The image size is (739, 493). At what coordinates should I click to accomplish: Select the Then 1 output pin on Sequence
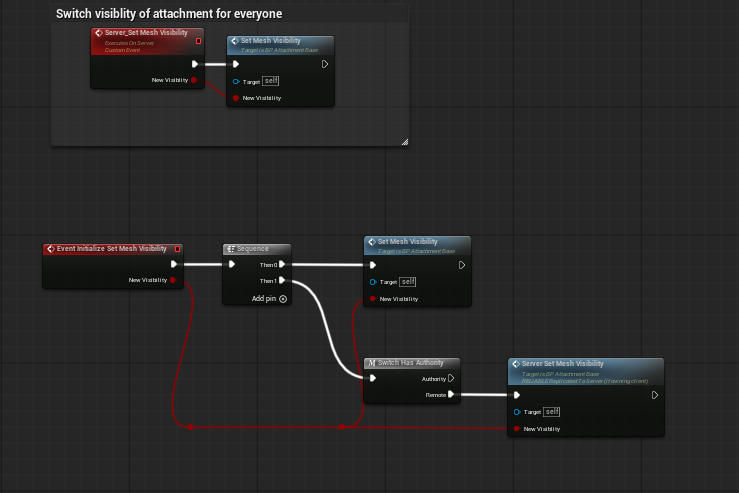tap(282, 281)
